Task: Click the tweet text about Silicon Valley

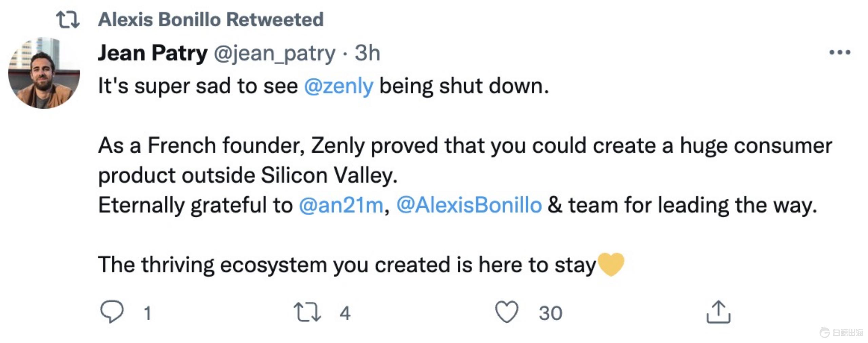Action: pos(248,175)
